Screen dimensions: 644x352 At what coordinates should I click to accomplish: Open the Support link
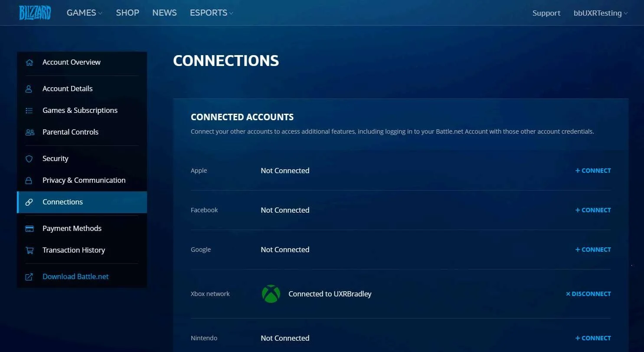click(546, 13)
